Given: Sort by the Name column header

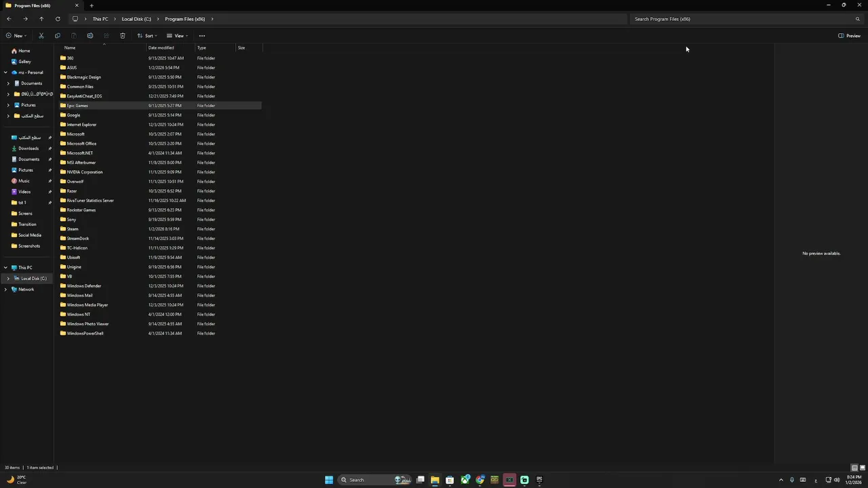Looking at the screenshot, I should (102, 48).
